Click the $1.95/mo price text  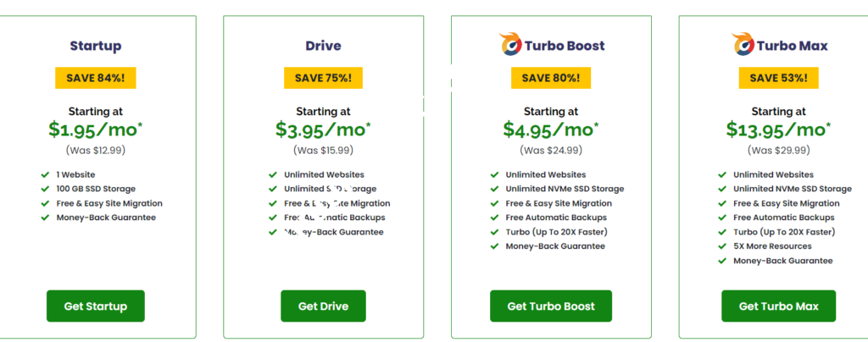95,130
